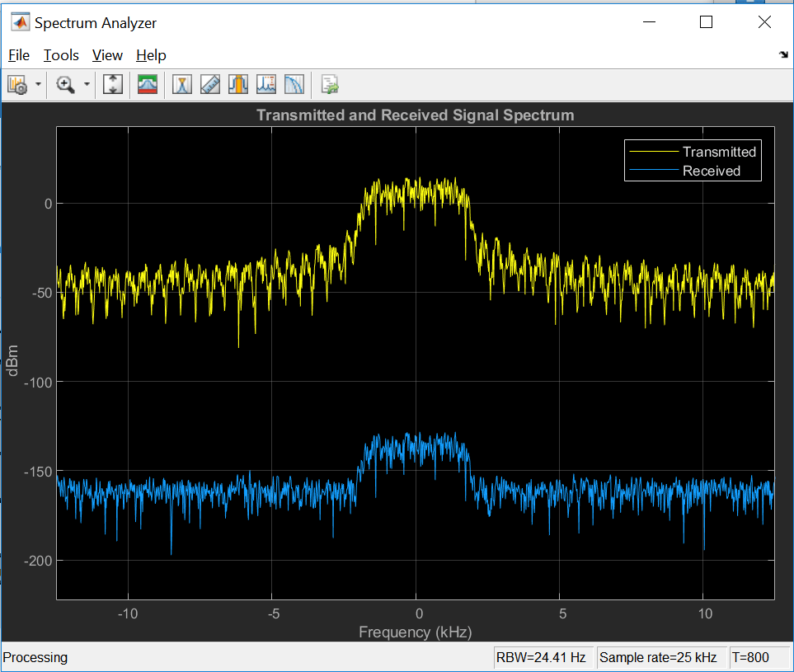Enable the Peak Finder measurement
This screenshot has height=672, width=794.
pyautogui.click(x=181, y=85)
